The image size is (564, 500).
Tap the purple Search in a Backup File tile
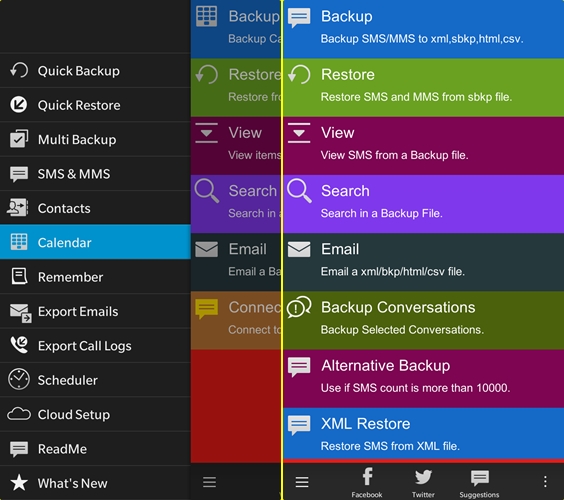tap(423, 204)
